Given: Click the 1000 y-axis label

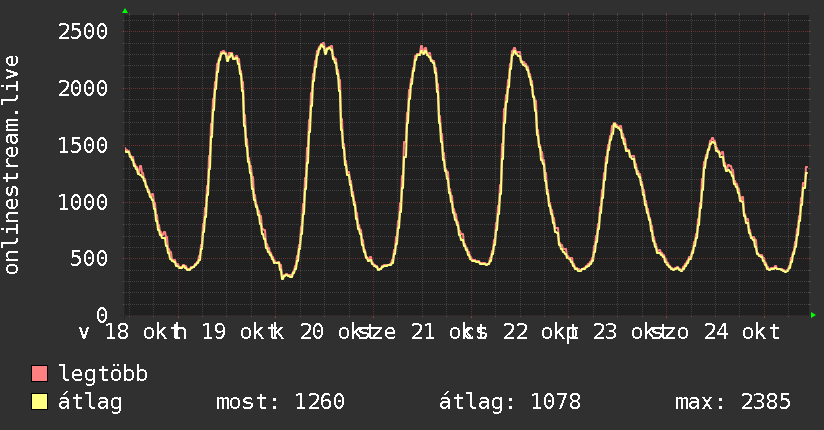Looking at the screenshot, I should point(83,202).
